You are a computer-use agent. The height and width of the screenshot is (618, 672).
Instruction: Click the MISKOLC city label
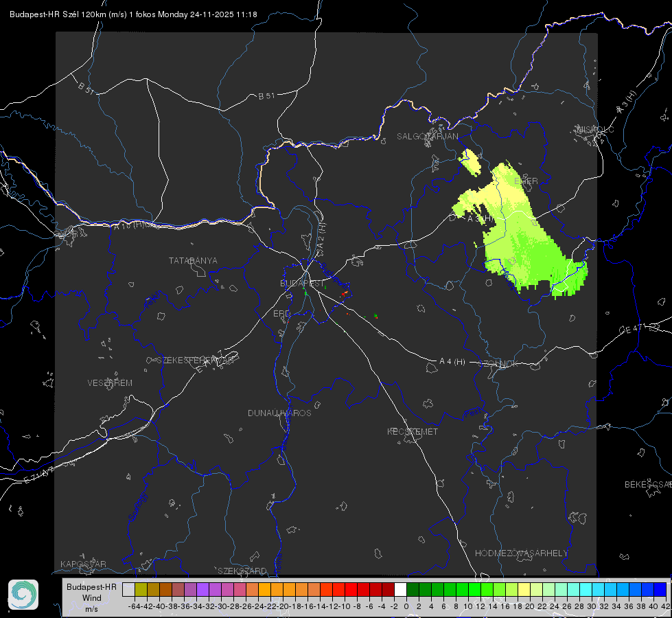(x=595, y=130)
